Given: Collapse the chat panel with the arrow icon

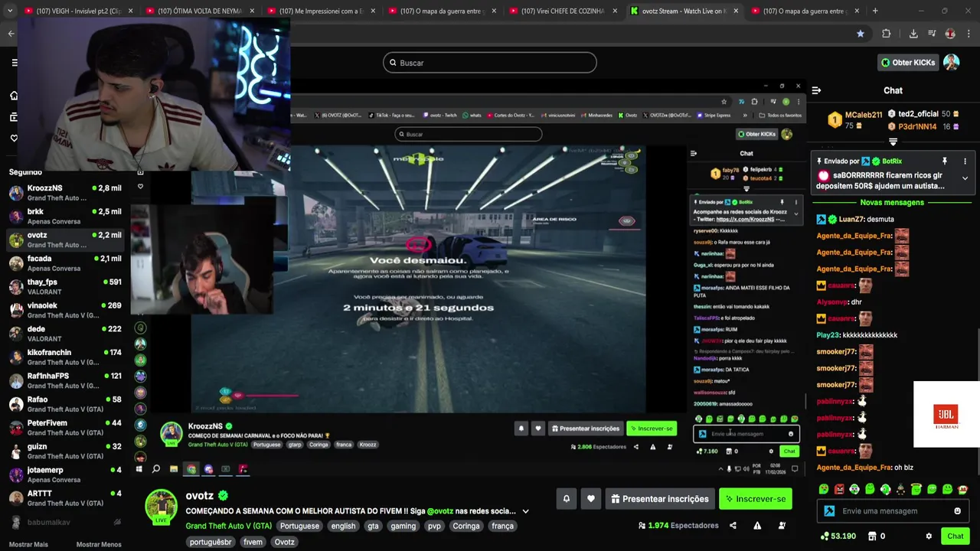Looking at the screenshot, I should [x=816, y=90].
